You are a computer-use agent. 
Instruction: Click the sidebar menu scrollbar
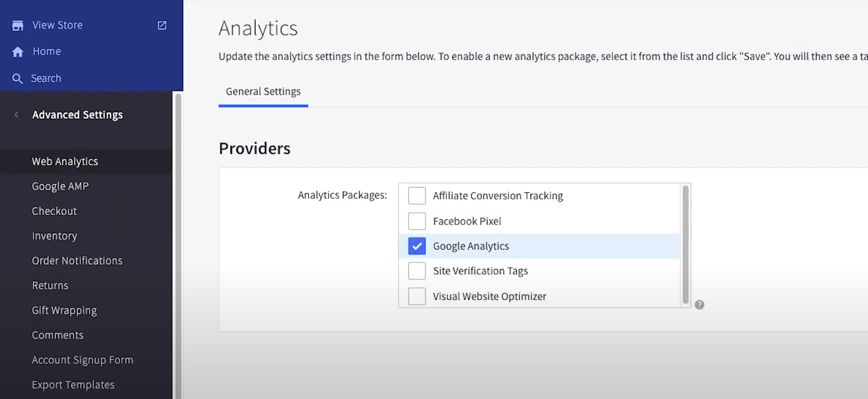(178, 245)
